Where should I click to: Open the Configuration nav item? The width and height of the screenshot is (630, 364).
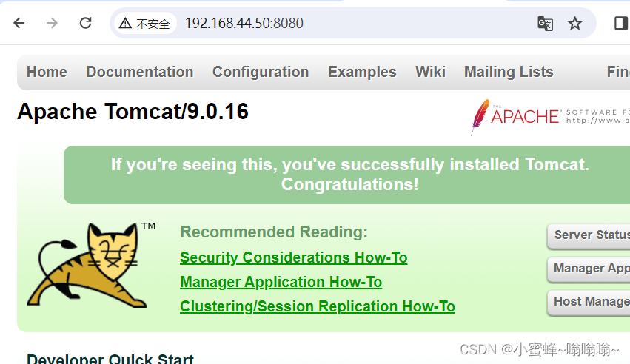261,72
